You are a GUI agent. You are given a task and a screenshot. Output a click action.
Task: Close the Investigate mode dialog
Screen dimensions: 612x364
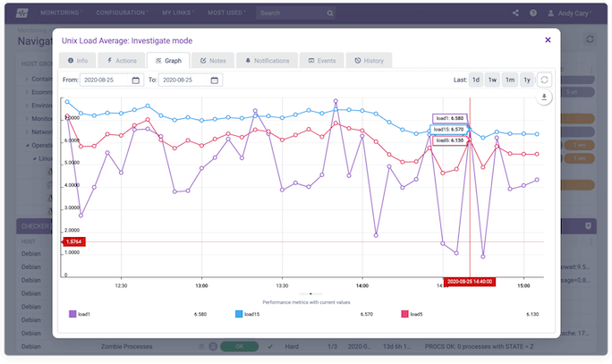click(548, 40)
